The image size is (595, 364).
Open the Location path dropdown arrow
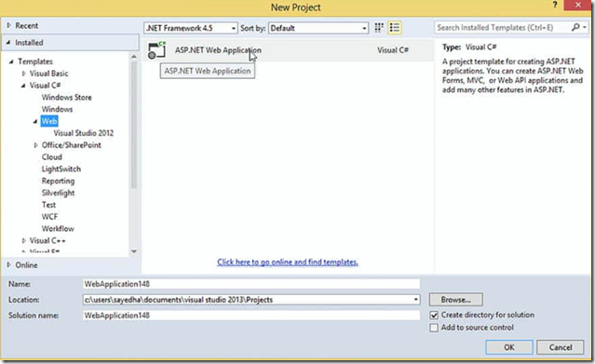(416, 300)
